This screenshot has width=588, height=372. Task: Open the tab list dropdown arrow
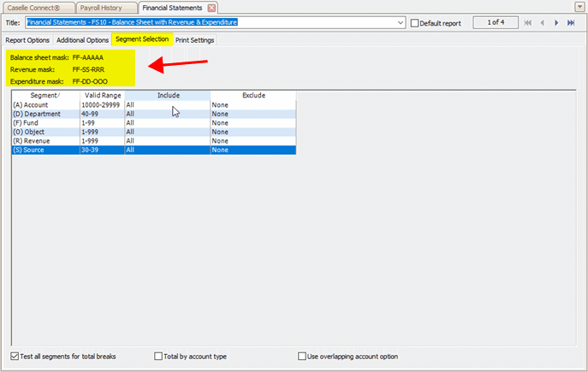(x=579, y=7)
